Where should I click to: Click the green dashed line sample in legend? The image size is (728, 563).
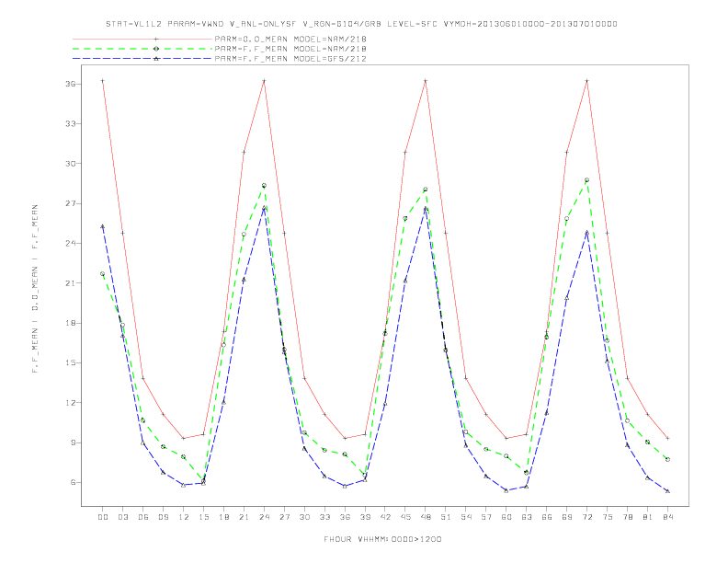coord(142,49)
